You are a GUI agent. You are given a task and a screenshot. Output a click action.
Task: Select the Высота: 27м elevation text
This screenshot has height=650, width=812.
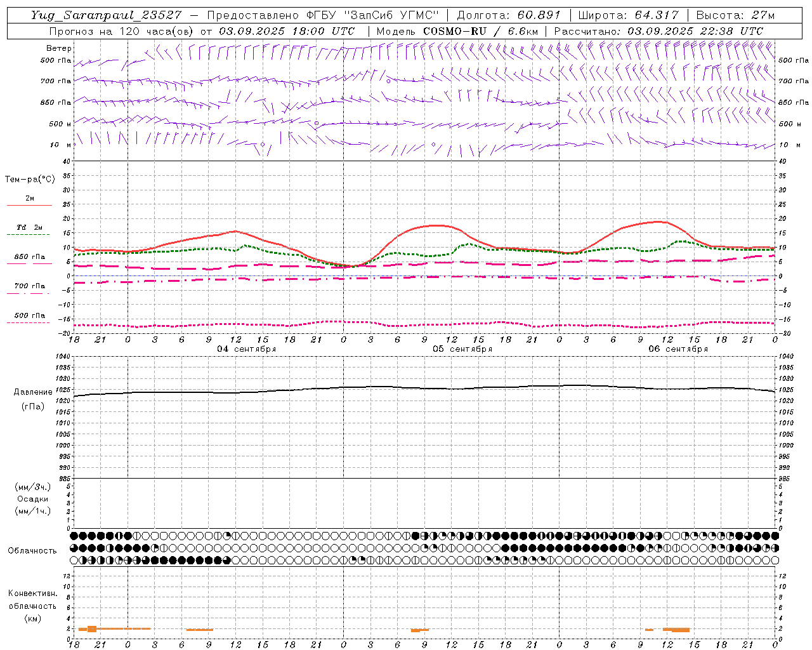(x=735, y=15)
